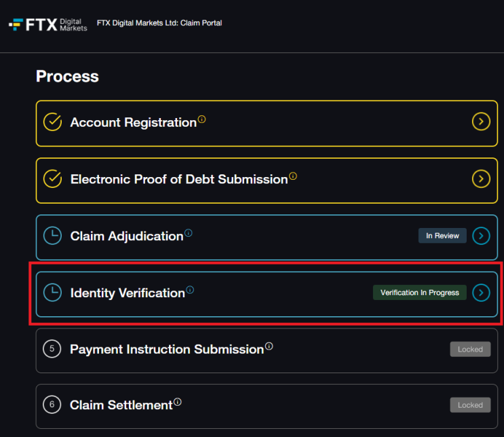Click the FTX Digital Markets logo
Screen dimensions: 504x437
pos(47,25)
